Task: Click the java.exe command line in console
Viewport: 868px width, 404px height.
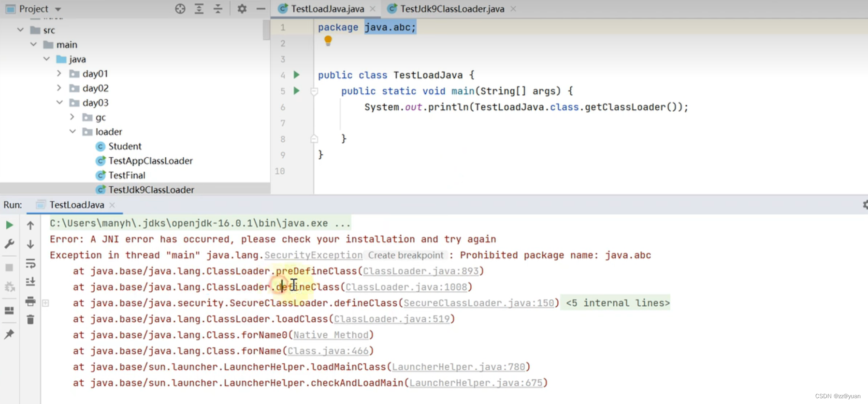Action: (200, 223)
